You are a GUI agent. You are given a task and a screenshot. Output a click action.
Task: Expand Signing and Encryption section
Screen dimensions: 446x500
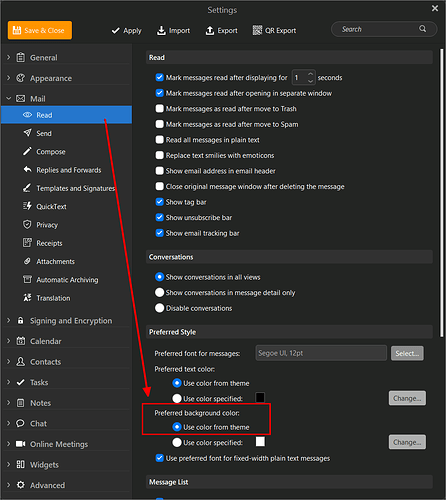click(8, 320)
